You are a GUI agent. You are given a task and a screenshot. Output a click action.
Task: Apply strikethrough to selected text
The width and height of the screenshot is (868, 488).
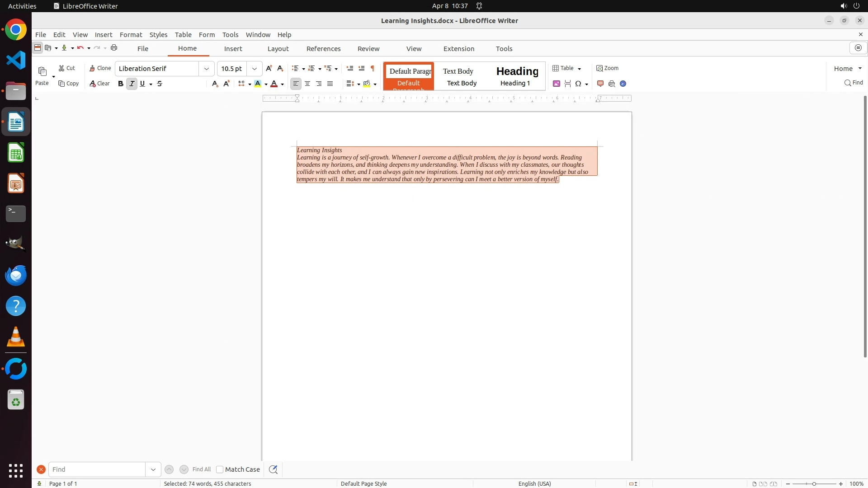(x=160, y=84)
